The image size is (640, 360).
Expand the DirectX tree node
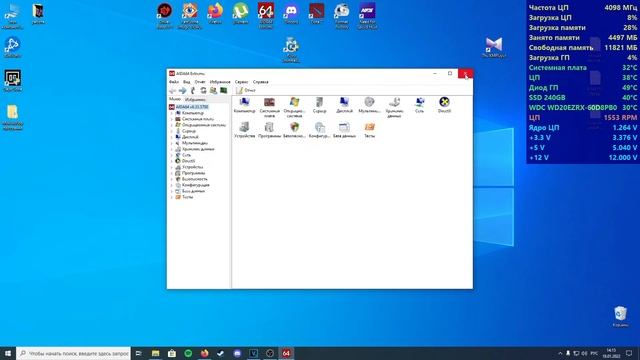pos(172,161)
